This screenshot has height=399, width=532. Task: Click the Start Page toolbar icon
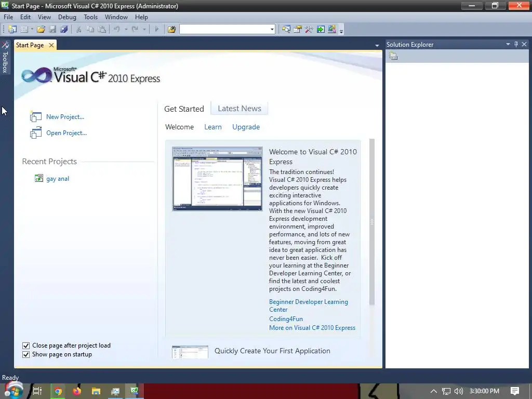pos(321,30)
